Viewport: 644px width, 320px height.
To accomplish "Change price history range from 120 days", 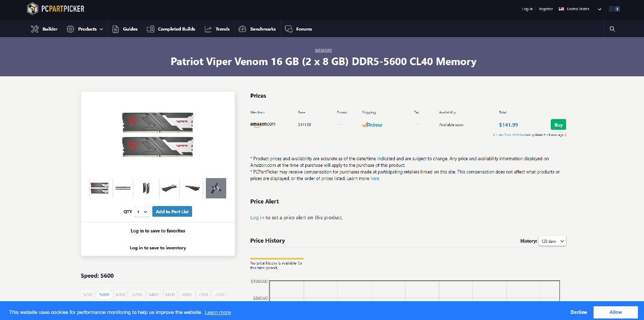I will click(552, 241).
